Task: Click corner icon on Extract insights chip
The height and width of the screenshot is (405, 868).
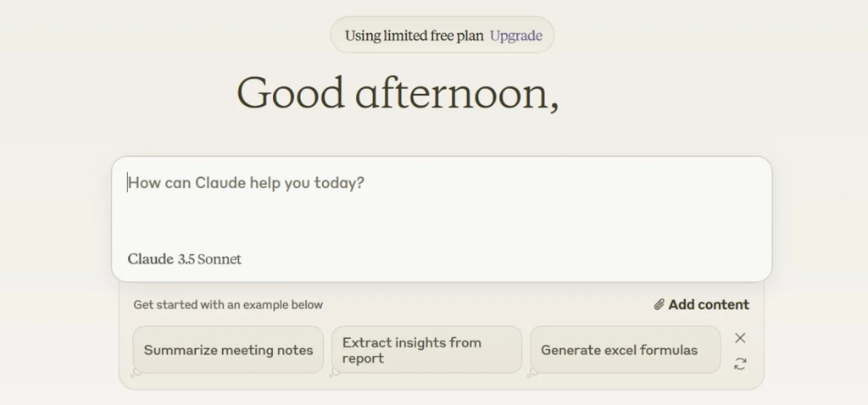Action: pos(334,372)
